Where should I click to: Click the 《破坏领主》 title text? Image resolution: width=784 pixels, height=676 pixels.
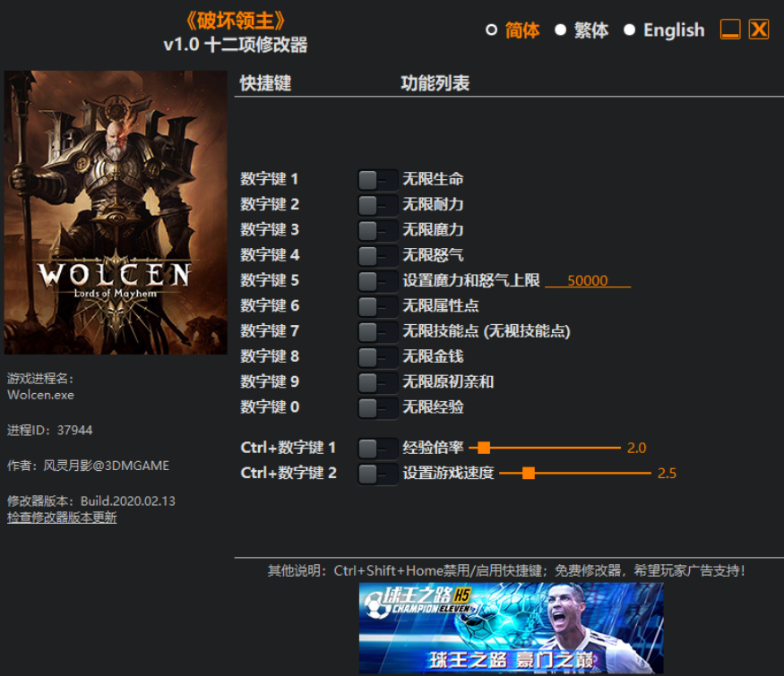[235, 21]
